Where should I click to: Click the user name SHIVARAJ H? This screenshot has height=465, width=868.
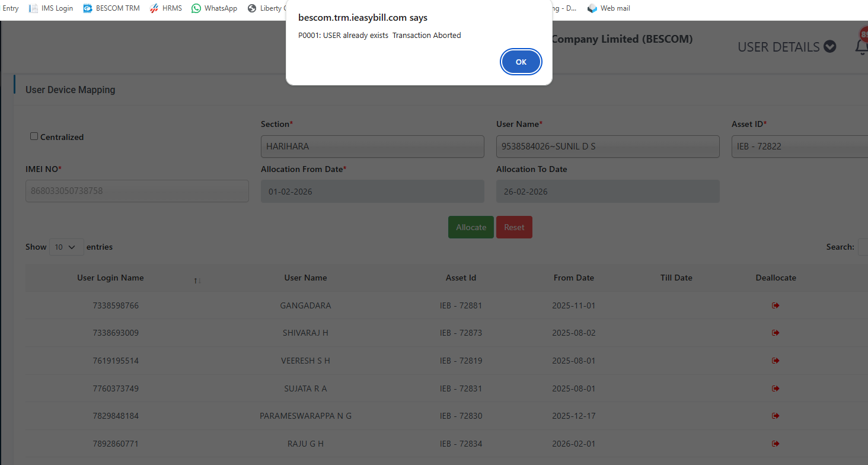[305, 333]
